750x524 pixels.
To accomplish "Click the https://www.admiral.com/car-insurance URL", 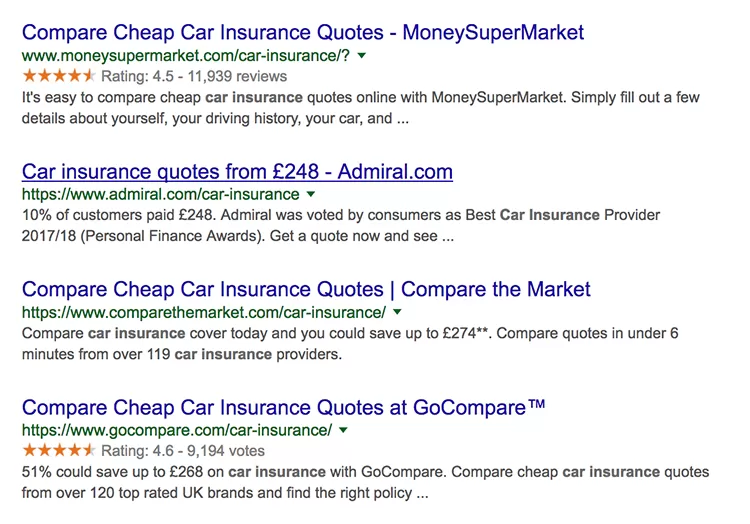I will (x=160, y=194).
